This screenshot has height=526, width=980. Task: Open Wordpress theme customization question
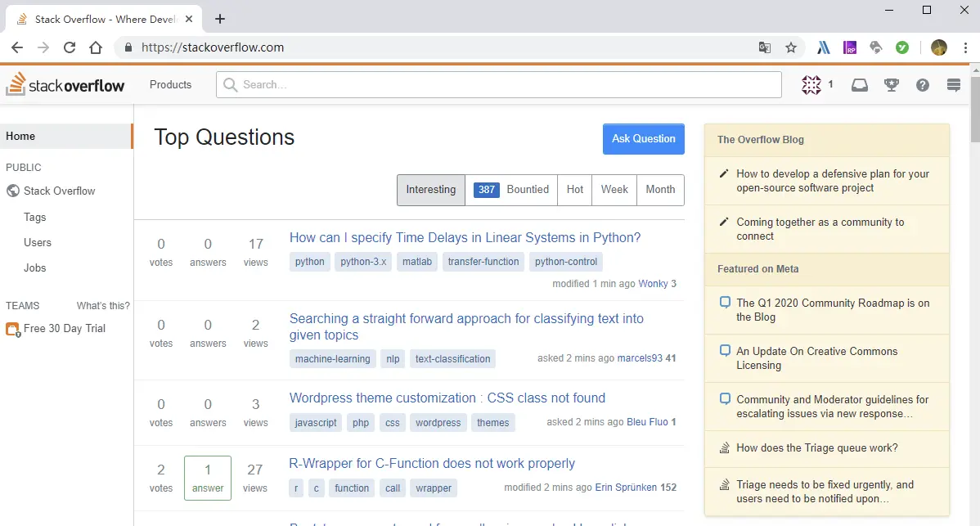(x=447, y=398)
